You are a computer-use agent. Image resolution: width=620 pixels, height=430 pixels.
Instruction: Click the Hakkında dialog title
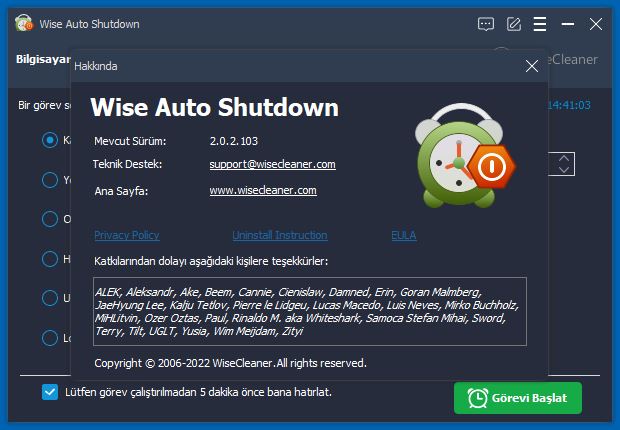[96, 66]
